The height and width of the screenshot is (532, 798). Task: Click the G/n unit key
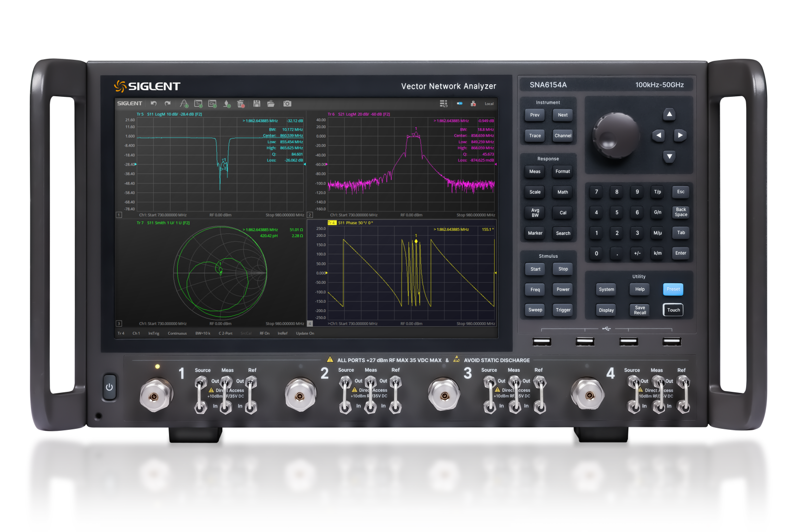point(658,212)
